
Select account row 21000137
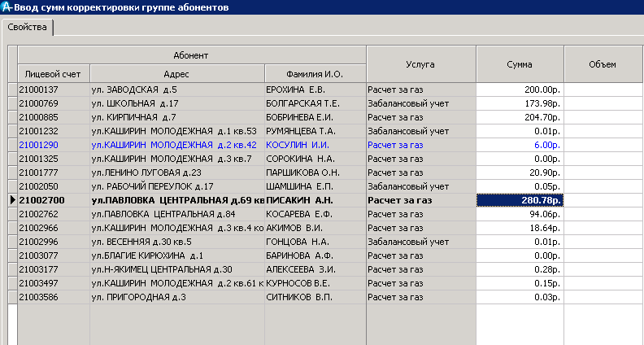pos(54,90)
